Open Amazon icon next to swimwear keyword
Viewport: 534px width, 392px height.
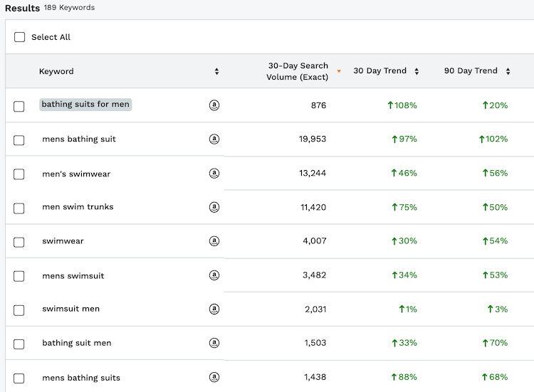[x=214, y=241]
